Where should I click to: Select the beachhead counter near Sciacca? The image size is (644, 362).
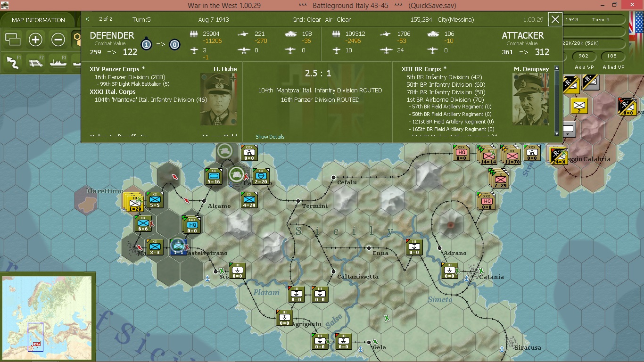coord(237,271)
